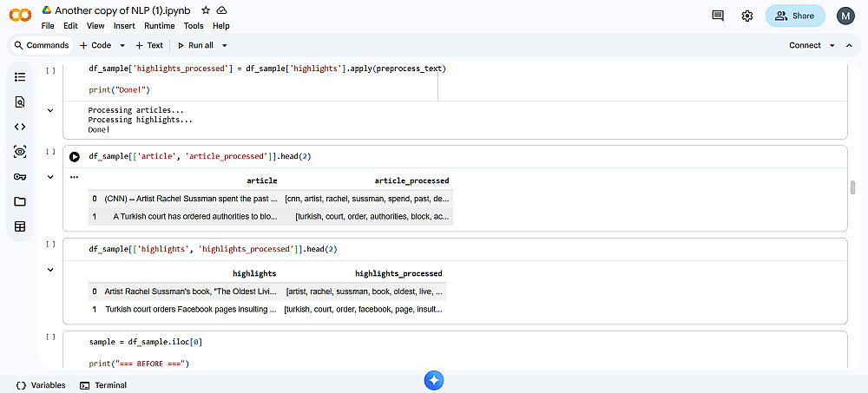
Task: Open Find and replace sidebar icon
Action: click(20, 102)
